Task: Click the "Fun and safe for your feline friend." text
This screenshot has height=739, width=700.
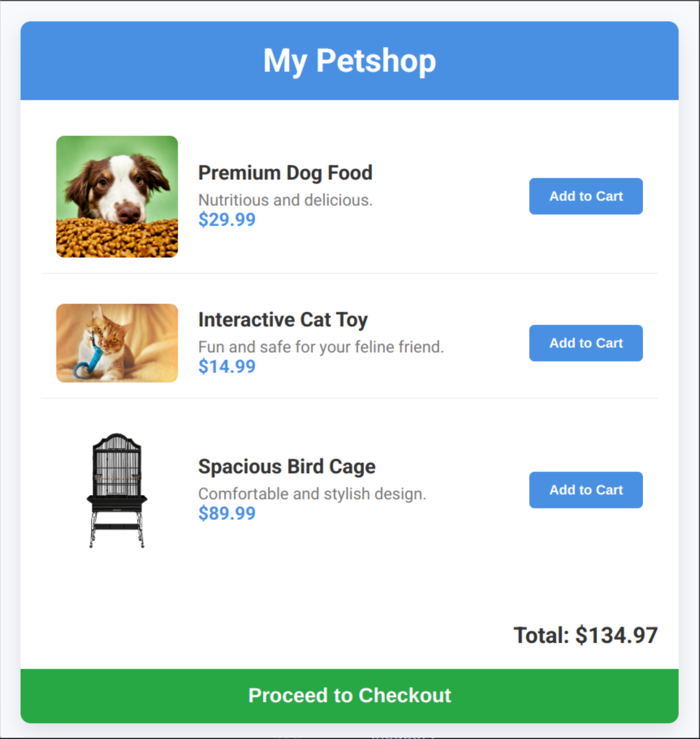Action: coord(321,347)
